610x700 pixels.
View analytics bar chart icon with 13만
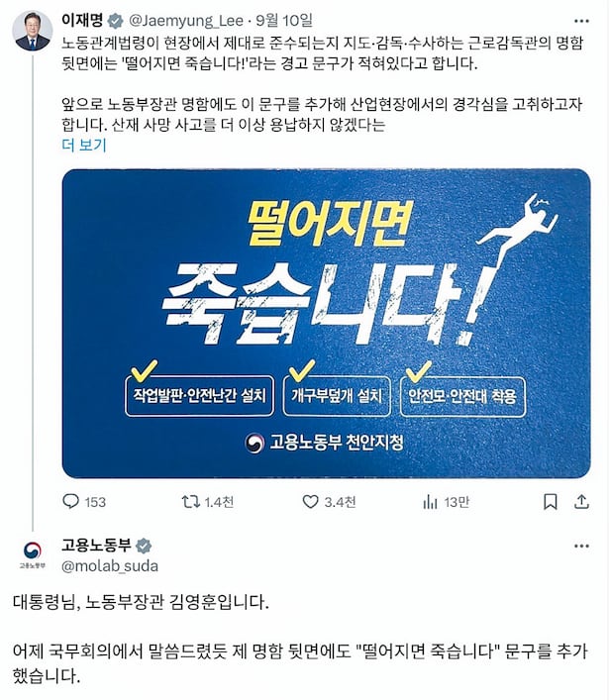pyautogui.click(x=430, y=502)
